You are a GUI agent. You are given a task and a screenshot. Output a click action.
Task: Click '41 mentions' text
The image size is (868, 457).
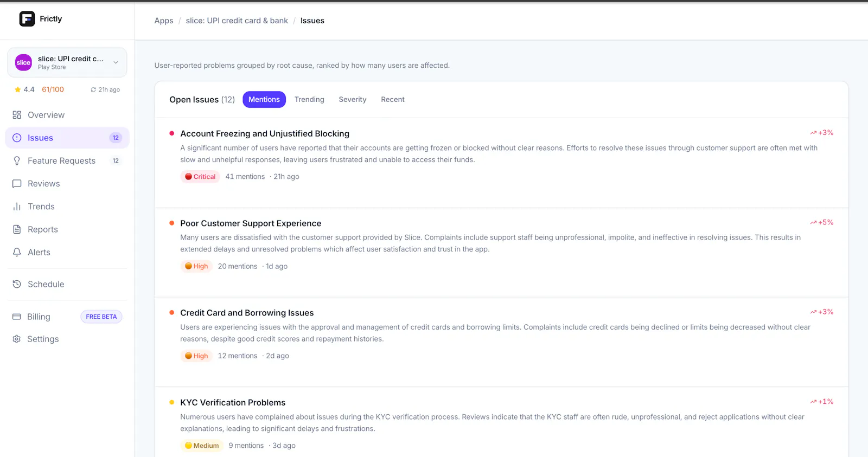point(245,177)
